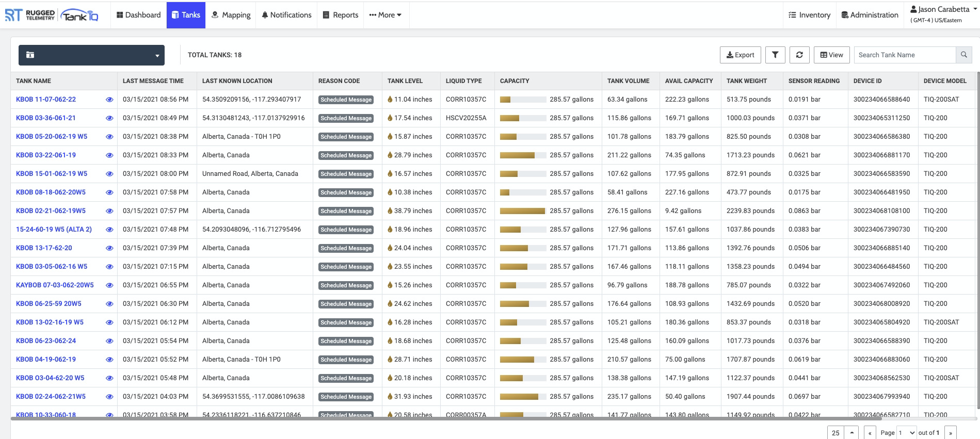Click the Rugged Telemetry TankIQ logo
Viewport: 980px width, 439px height.
[52, 15]
